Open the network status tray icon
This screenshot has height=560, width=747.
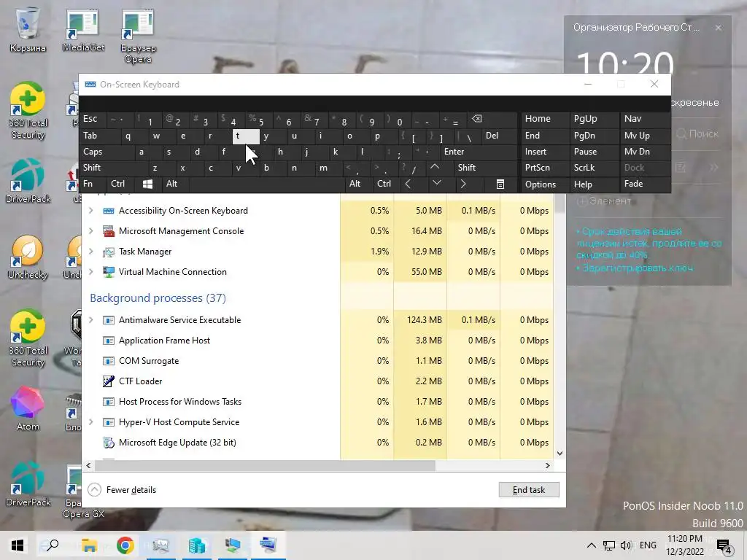[x=609, y=545]
